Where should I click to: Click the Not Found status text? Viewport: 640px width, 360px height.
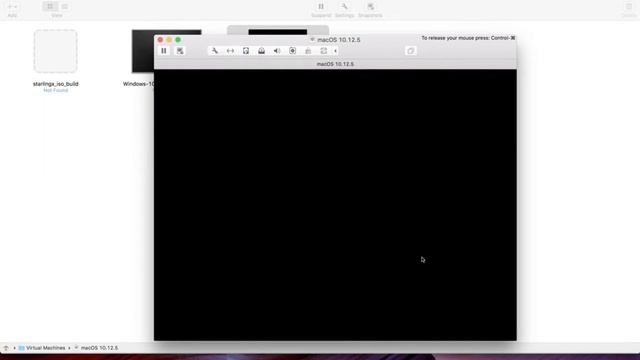[56, 90]
